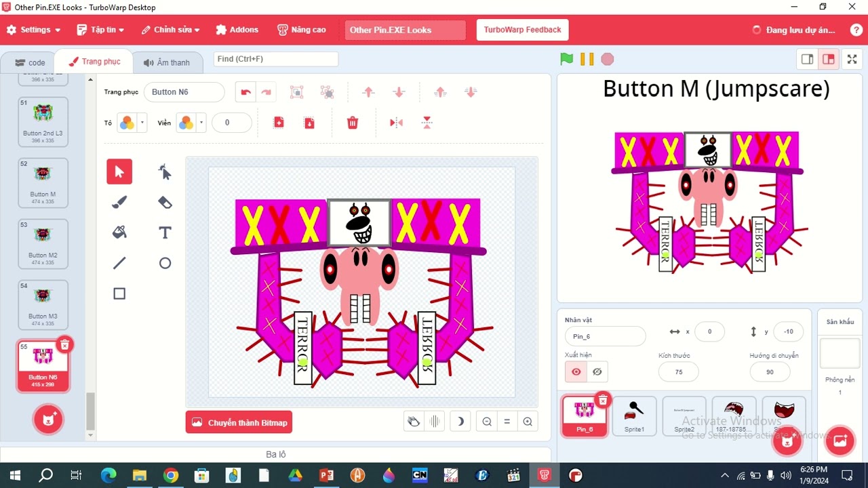Select the Text tool
This screenshot has width=868, height=488.
(165, 232)
